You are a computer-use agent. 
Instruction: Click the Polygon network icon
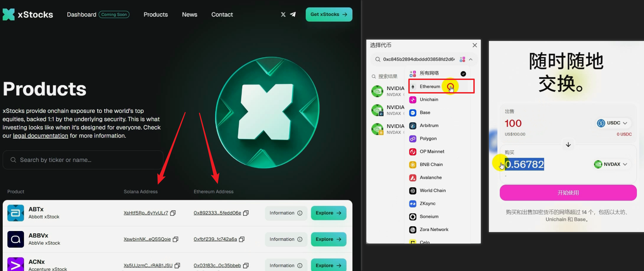[413, 139]
